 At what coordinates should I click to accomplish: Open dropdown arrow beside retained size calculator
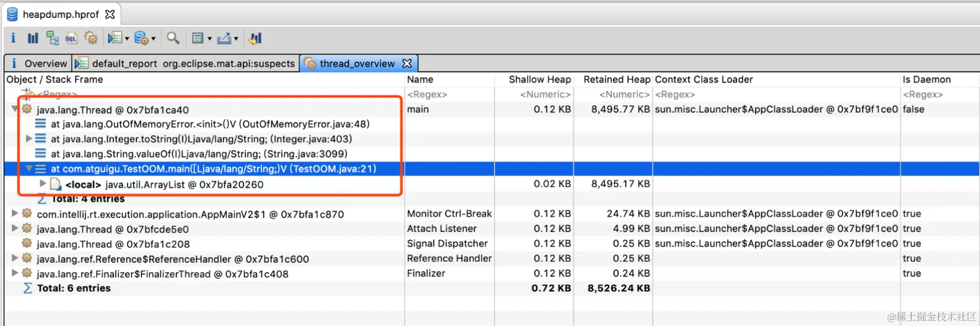210,39
